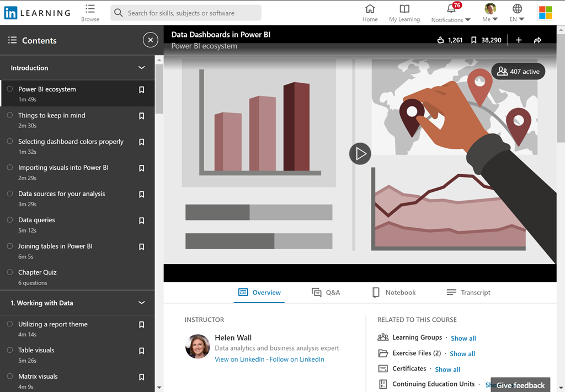Collapse the Introduction chapter section
Screen dimensions: 565x392
point(141,68)
